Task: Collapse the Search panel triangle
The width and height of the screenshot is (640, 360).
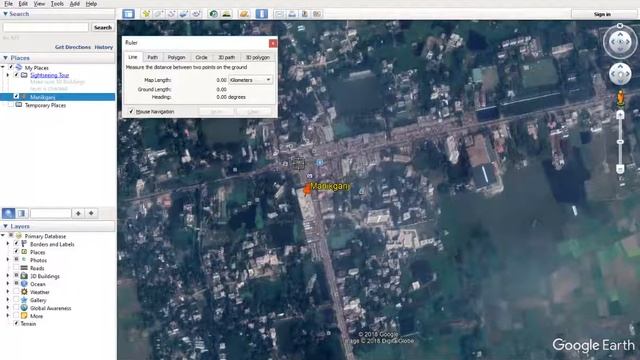Action: 5,13
